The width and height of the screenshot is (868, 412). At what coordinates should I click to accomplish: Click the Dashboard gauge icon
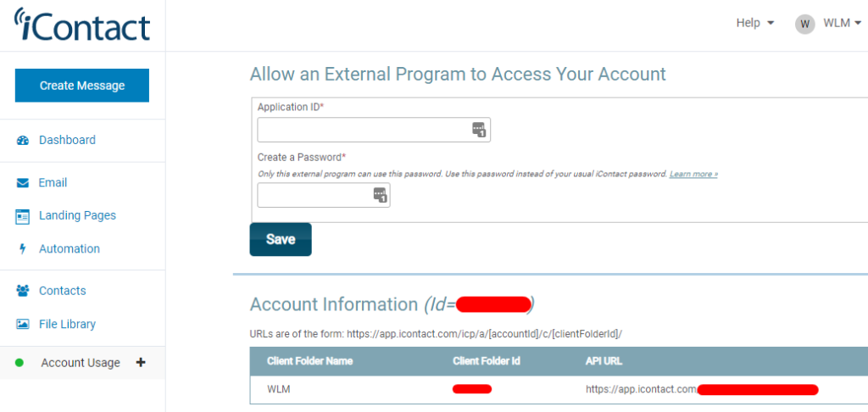pyautogui.click(x=23, y=141)
